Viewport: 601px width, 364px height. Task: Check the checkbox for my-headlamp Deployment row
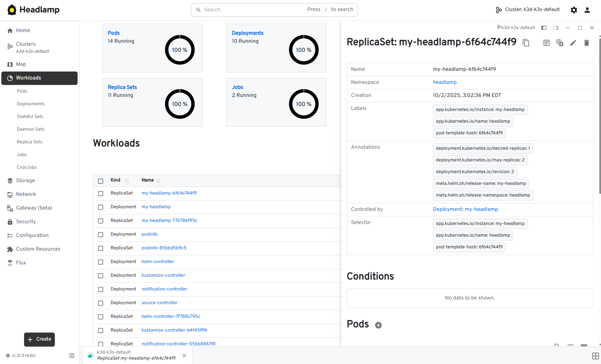(x=101, y=207)
